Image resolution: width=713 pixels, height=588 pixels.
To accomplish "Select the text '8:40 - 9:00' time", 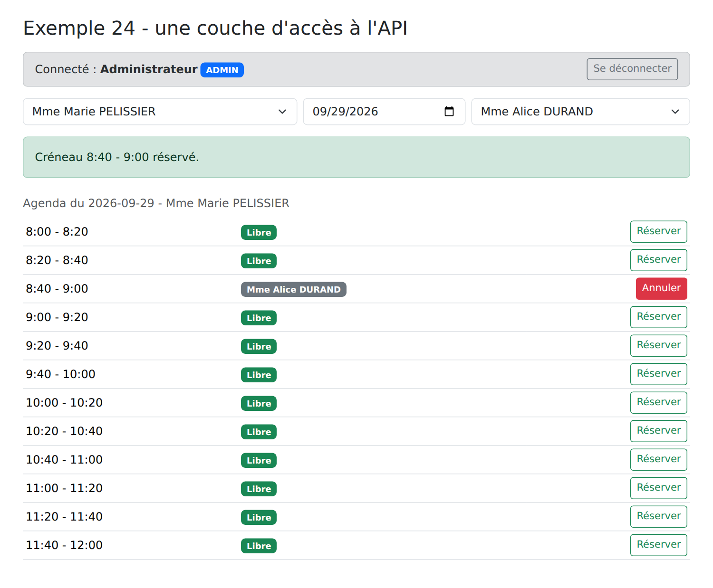I will point(57,289).
